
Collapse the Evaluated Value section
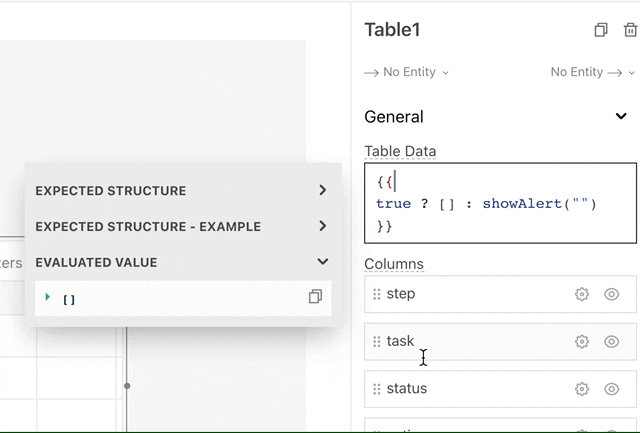pos(322,262)
